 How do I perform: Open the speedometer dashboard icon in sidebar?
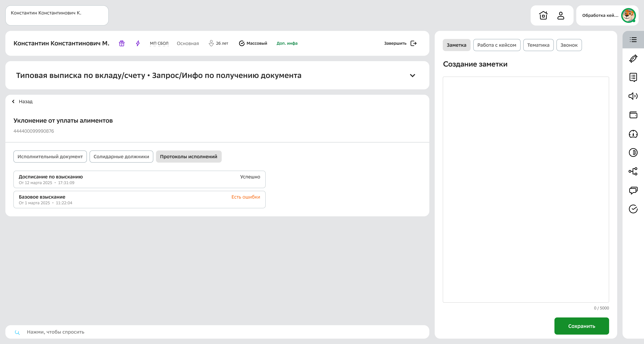633,134
